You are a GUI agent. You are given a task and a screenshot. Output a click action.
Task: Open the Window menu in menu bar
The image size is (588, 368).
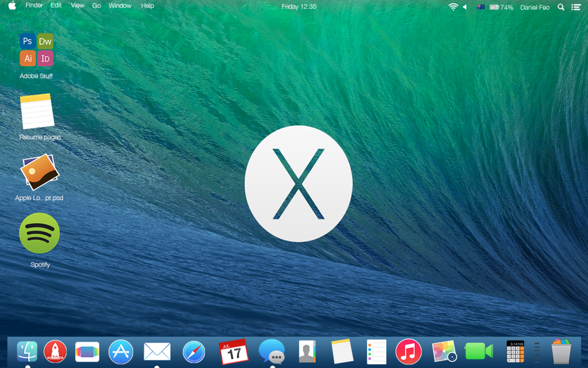[x=119, y=6]
